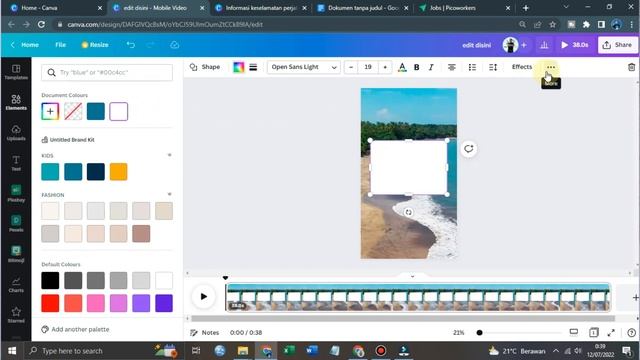The image size is (640, 360).
Task: Open the Starred sidebar panel
Action: [16, 315]
